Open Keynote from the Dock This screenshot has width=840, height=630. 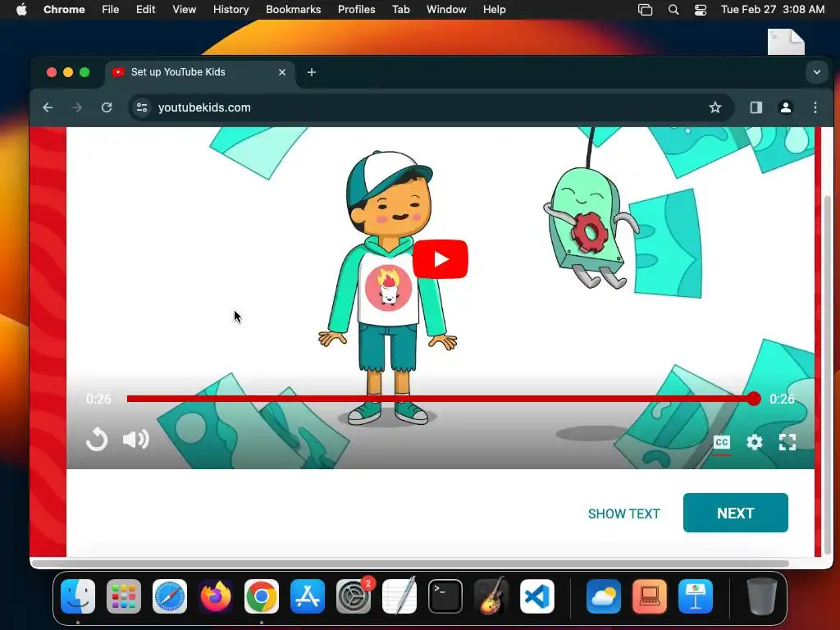coord(696,596)
